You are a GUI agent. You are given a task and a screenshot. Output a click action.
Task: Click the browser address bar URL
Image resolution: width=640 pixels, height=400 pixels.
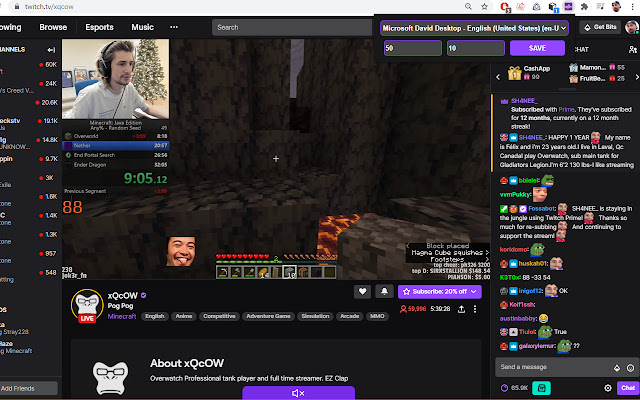pyautogui.click(x=49, y=7)
